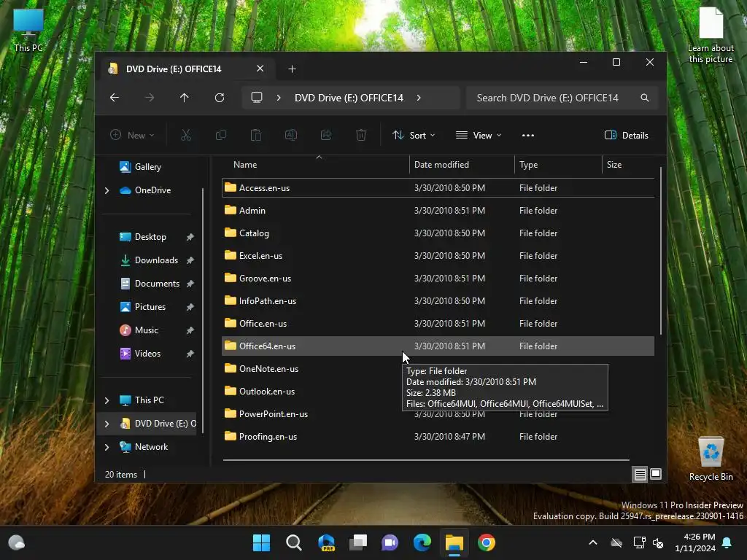Click the vertical scrollbar in file list
Screen dimensions: 747x560
pos(660,251)
